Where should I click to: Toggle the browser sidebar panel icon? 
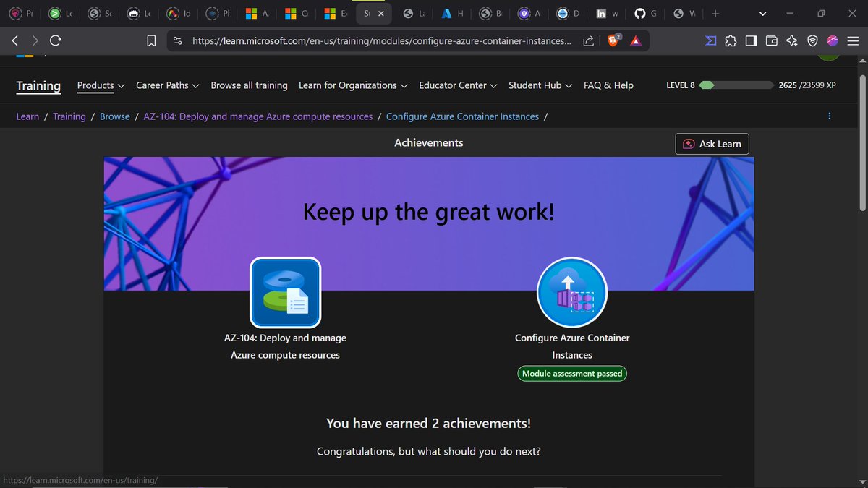point(752,41)
